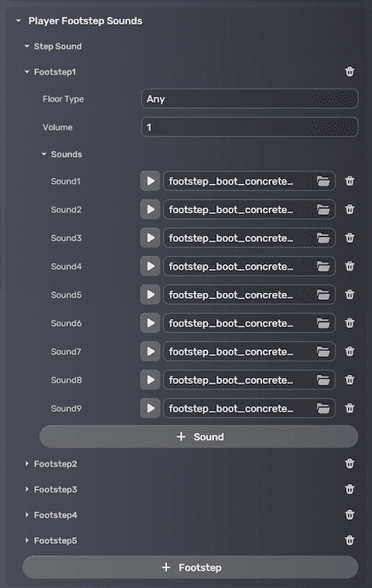Delete Footstep3 using its trash icon
Screen dimensions: 372x588
(x=350, y=490)
